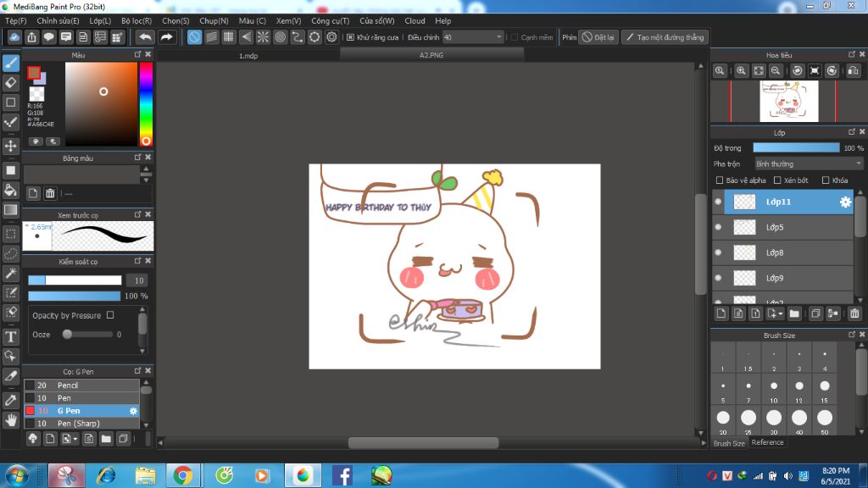Select the Text tool

(x=10, y=336)
